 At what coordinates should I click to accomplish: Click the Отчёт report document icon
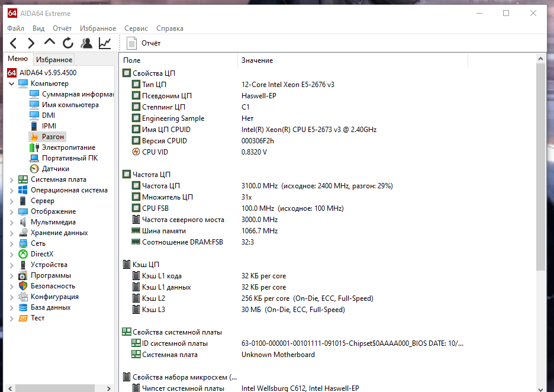(131, 43)
